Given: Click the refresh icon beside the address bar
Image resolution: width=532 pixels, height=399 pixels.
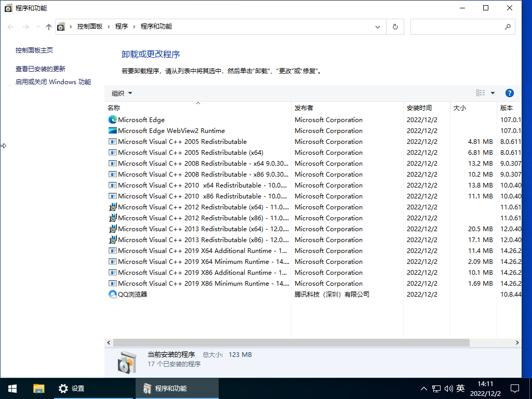Looking at the screenshot, I should tap(395, 26).
